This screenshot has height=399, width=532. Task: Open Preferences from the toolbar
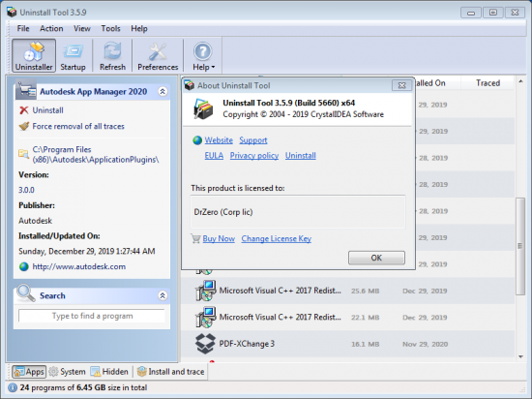click(x=158, y=55)
